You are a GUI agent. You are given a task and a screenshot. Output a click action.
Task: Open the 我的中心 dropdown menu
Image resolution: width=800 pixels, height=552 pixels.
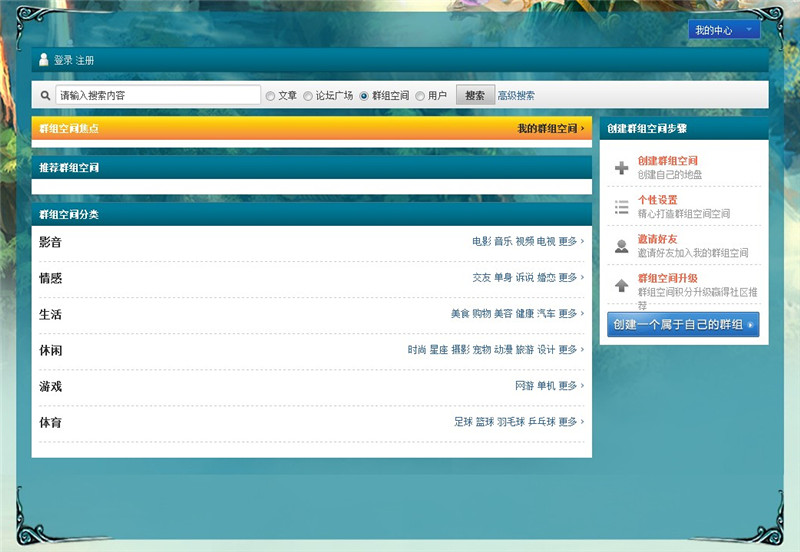click(x=724, y=30)
